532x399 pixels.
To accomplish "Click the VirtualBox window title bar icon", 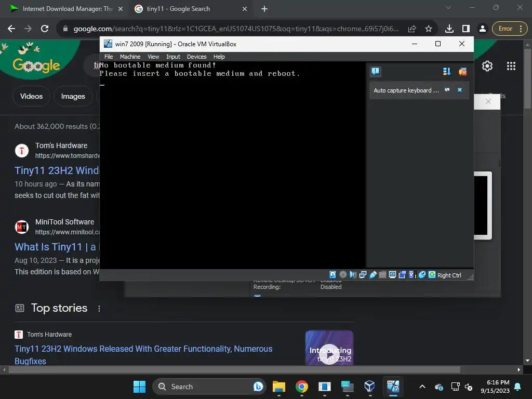I will point(108,44).
